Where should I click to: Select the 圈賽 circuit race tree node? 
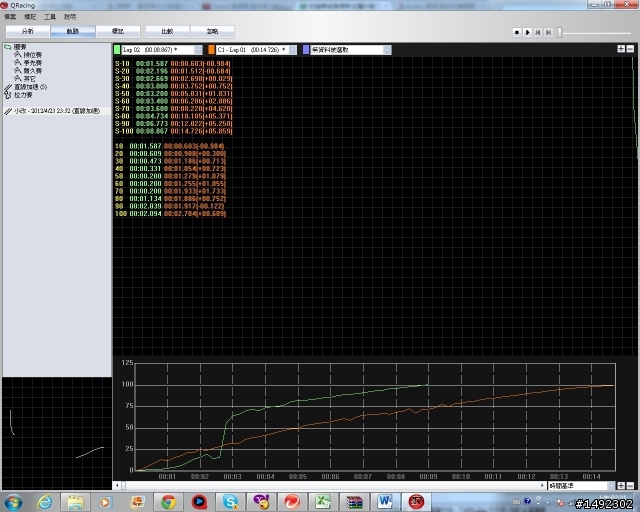[x=20, y=47]
